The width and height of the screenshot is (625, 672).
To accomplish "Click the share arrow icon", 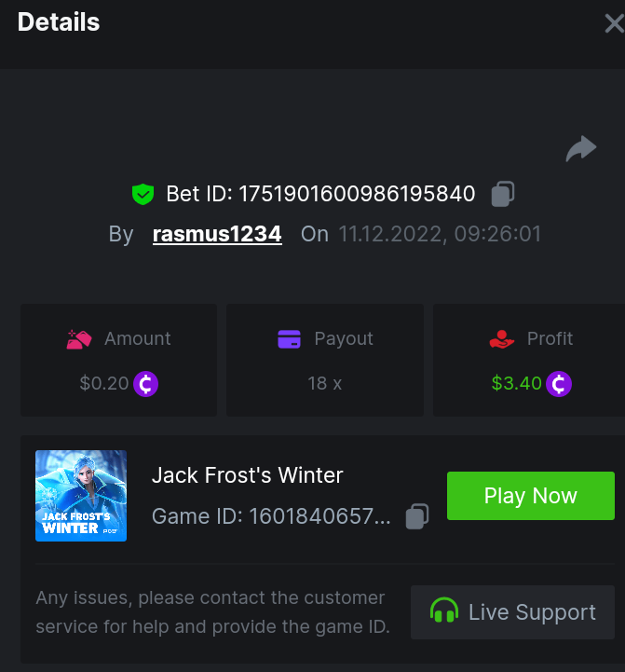I will [581, 149].
